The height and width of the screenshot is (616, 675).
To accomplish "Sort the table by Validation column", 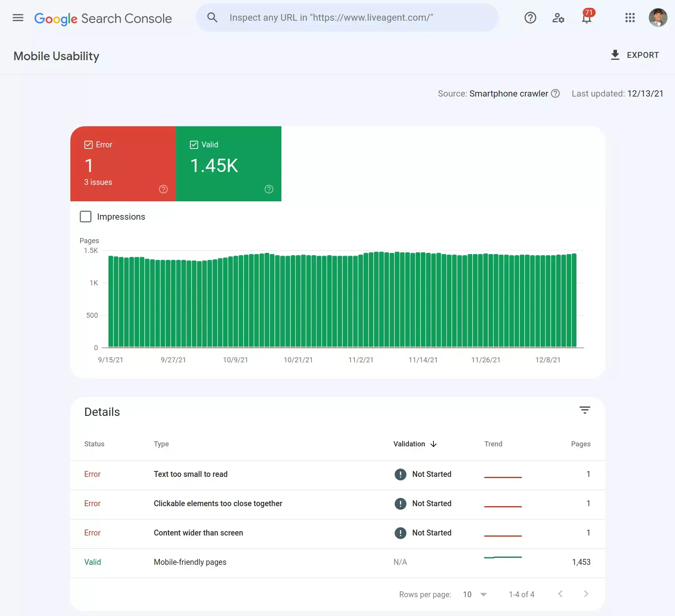I will [415, 444].
